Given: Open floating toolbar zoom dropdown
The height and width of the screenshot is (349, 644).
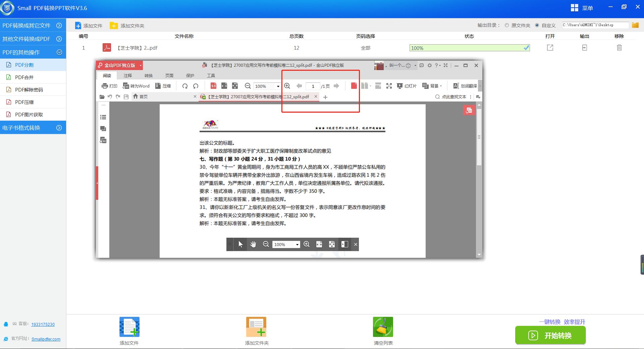Looking at the screenshot, I should click(297, 245).
